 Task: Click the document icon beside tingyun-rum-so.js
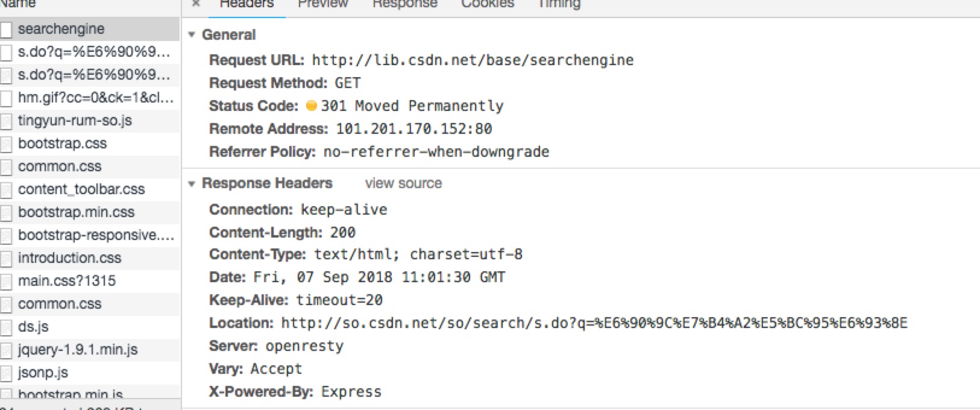click(6, 121)
